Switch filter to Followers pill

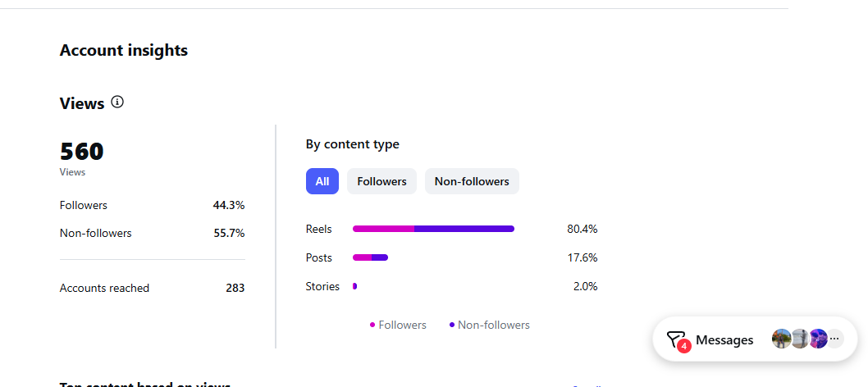[382, 181]
